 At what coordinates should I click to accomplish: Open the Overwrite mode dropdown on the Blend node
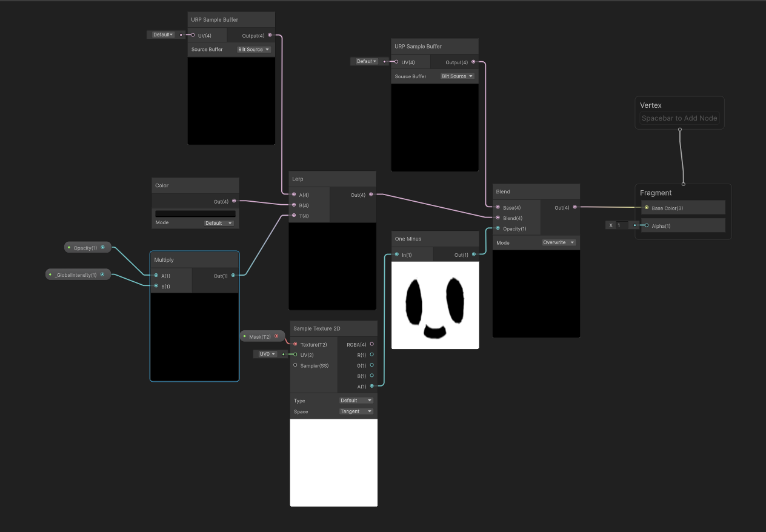558,242
